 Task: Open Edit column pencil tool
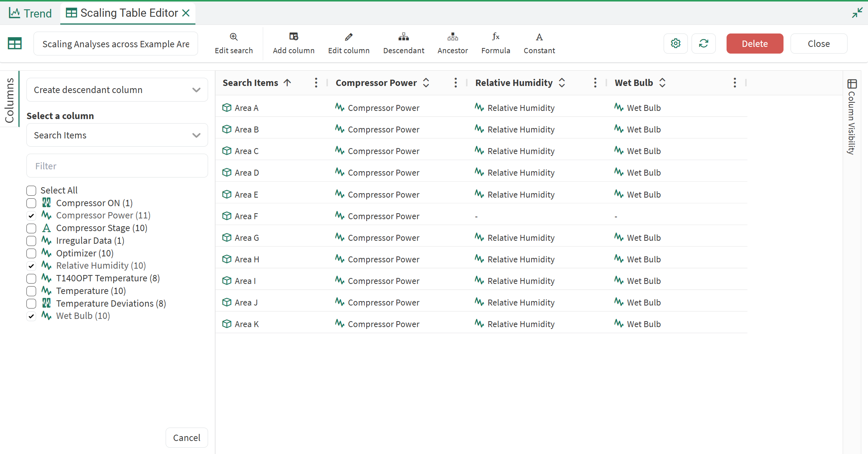(x=349, y=37)
